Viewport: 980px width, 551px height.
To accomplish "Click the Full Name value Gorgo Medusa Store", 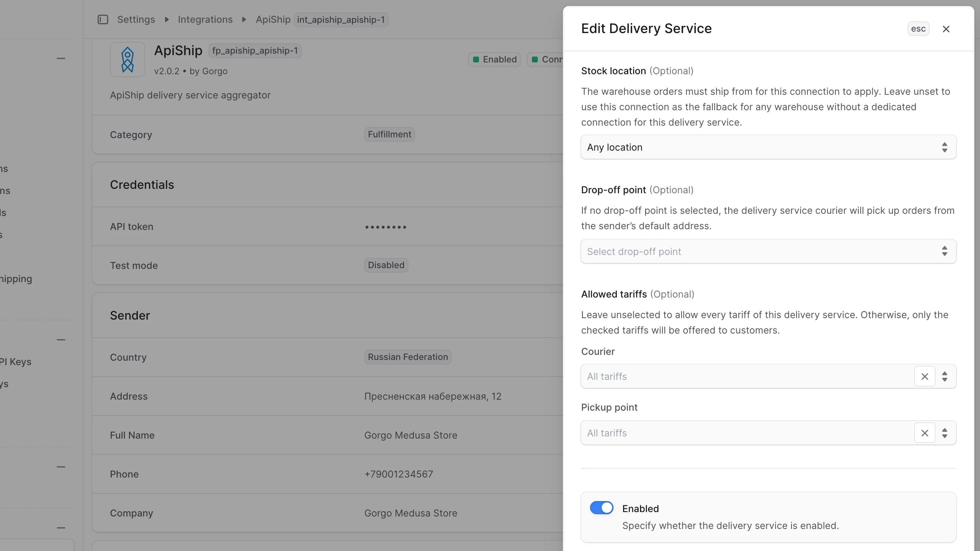I will click(x=411, y=435).
